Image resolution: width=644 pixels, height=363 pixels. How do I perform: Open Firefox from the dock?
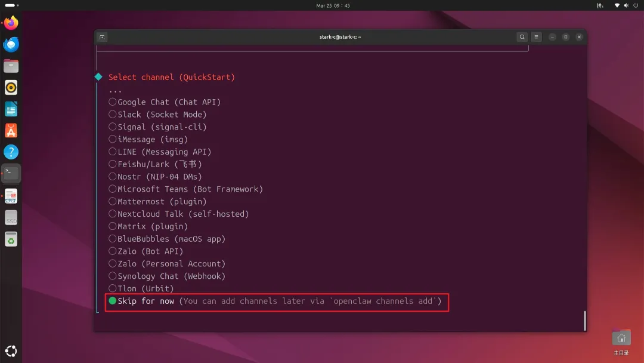pyautogui.click(x=11, y=23)
